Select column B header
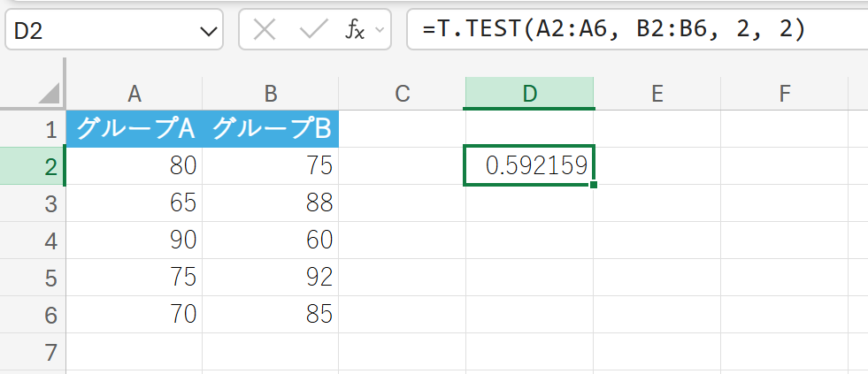Screen dimensions: 868x374 pyautogui.click(x=271, y=94)
